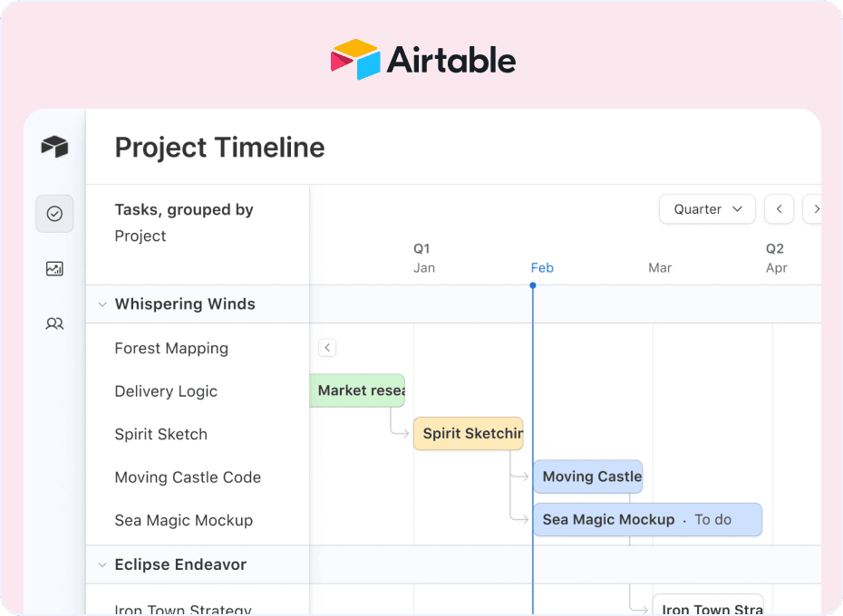Click the Project Timeline page title
Viewport: 843px width, 616px height.
[x=219, y=148]
